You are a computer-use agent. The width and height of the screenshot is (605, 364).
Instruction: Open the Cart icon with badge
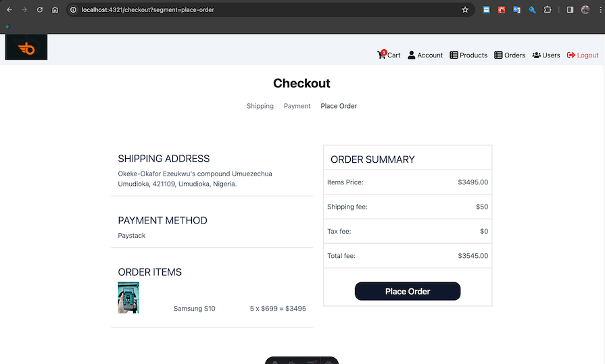click(382, 55)
